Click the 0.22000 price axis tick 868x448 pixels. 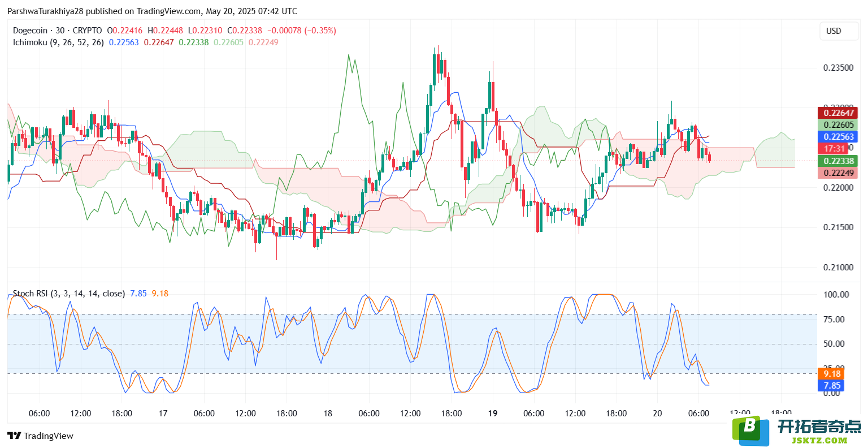(839, 188)
